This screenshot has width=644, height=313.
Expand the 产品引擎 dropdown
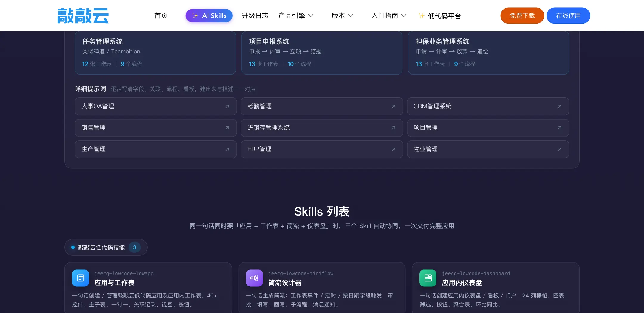(296, 16)
